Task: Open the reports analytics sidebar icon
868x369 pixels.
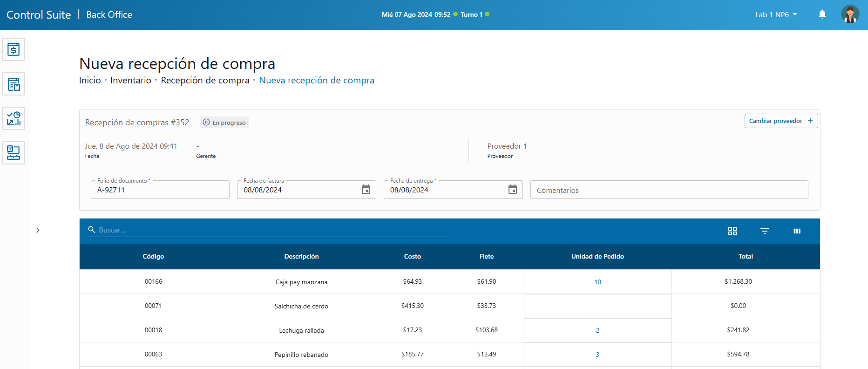Action: (x=14, y=118)
